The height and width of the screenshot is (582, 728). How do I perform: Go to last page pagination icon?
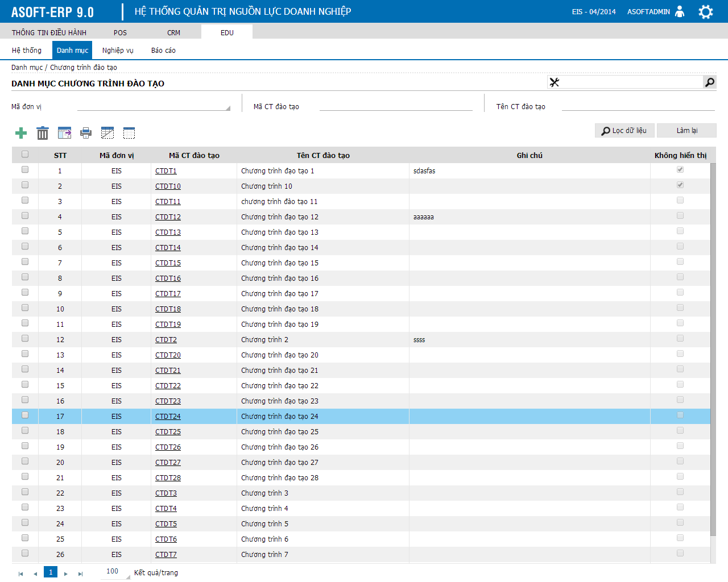point(80,574)
